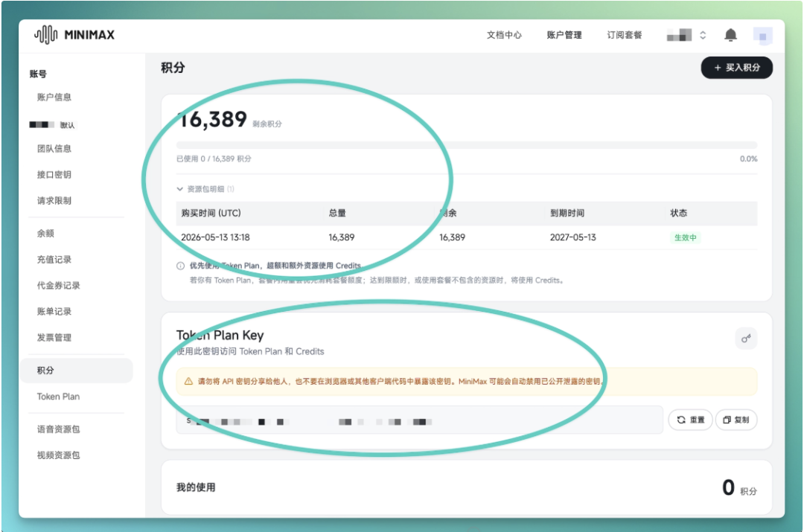804x532 pixels.
Task: Click the 0.0% usage percentage
Action: tap(748, 159)
